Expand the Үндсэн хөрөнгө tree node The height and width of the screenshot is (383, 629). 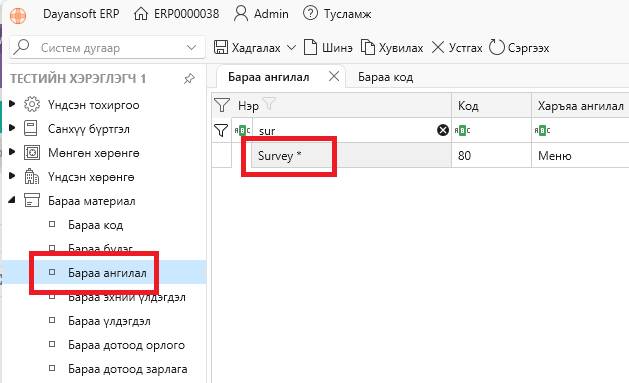(12, 176)
